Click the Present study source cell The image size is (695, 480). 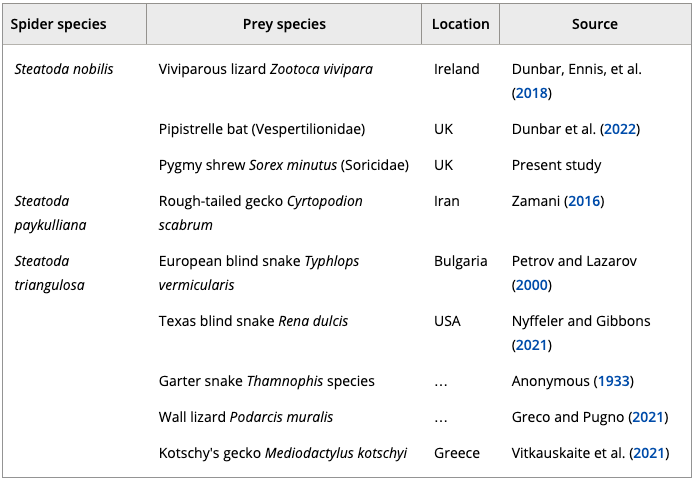tap(557, 165)
